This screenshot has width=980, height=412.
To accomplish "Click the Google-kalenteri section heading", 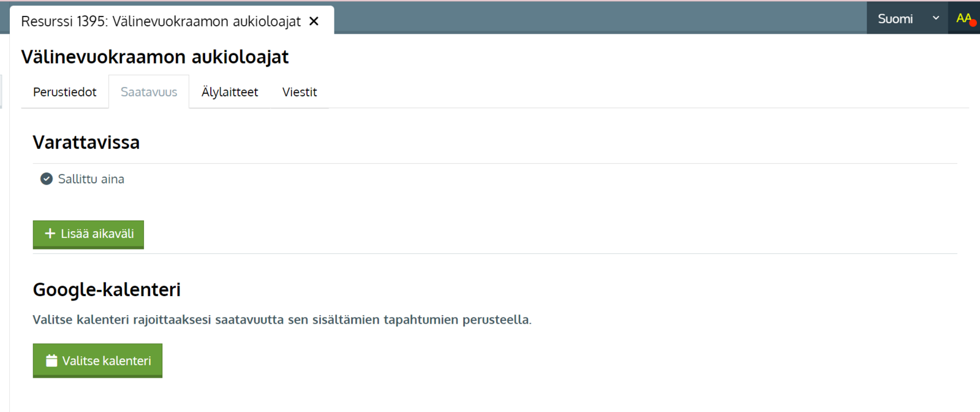I will click(x=107, y=289).
